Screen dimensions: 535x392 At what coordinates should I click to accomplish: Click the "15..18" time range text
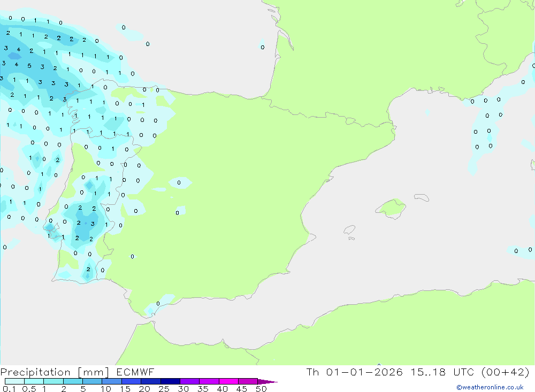(x=428, y=372)
